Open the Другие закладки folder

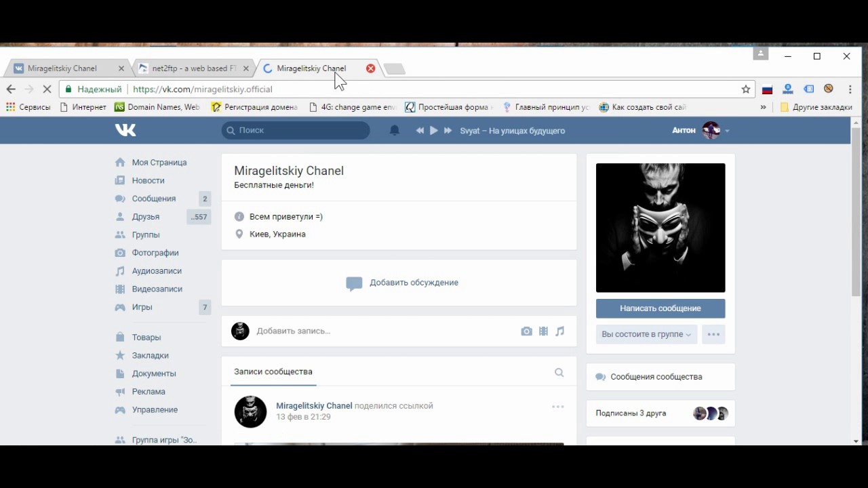tap(816, 107)
